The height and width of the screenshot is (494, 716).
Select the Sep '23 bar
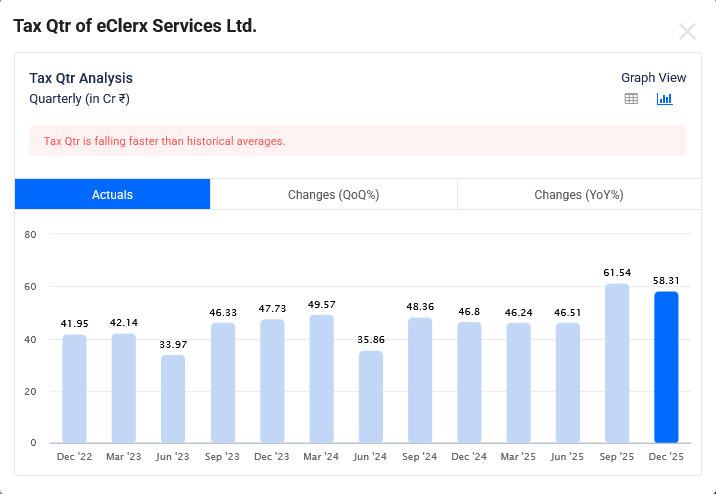tap(222, 383)
